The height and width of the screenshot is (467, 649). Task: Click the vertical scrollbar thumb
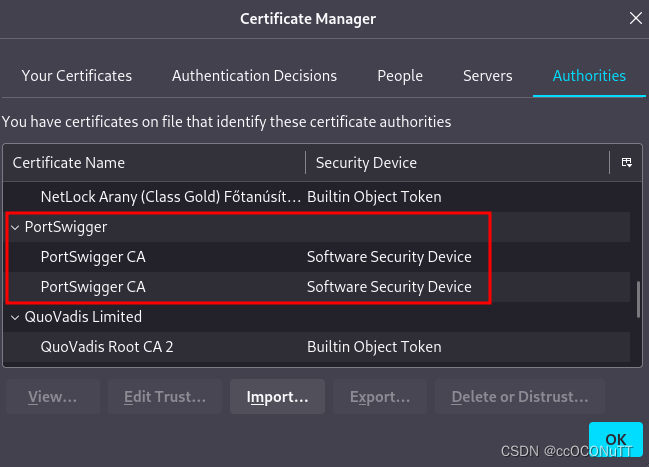click(x=637, y=300)
